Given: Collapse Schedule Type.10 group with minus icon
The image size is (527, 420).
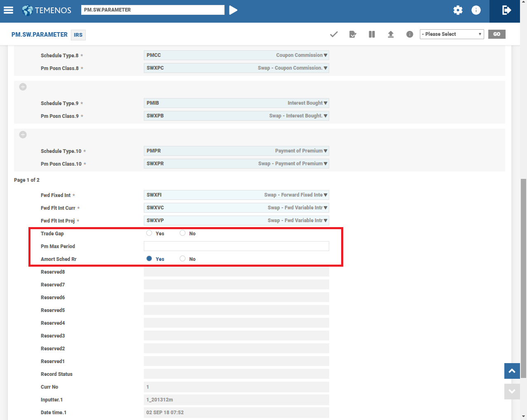Looking at the screenshot, I should pyautogui.click(x=23, y=135).
